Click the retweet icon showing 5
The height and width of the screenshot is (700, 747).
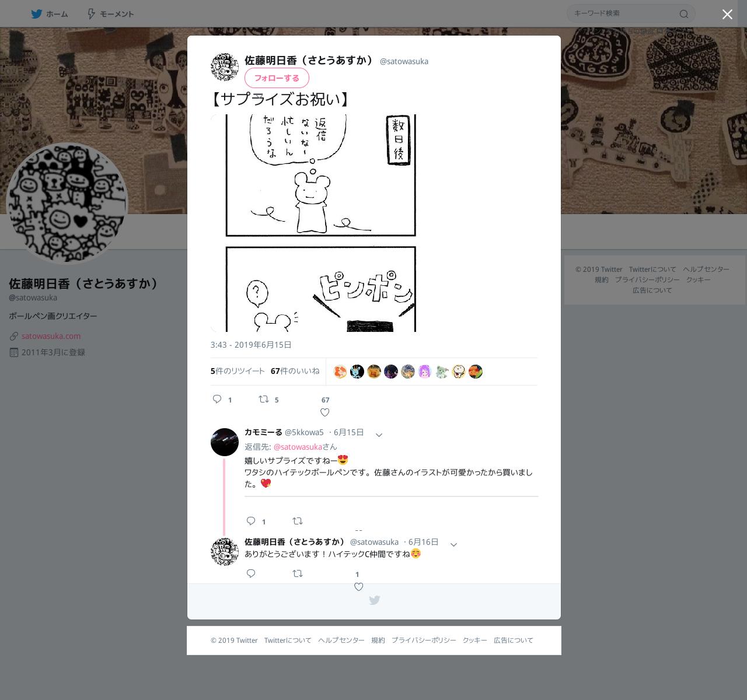coord(264,399)
